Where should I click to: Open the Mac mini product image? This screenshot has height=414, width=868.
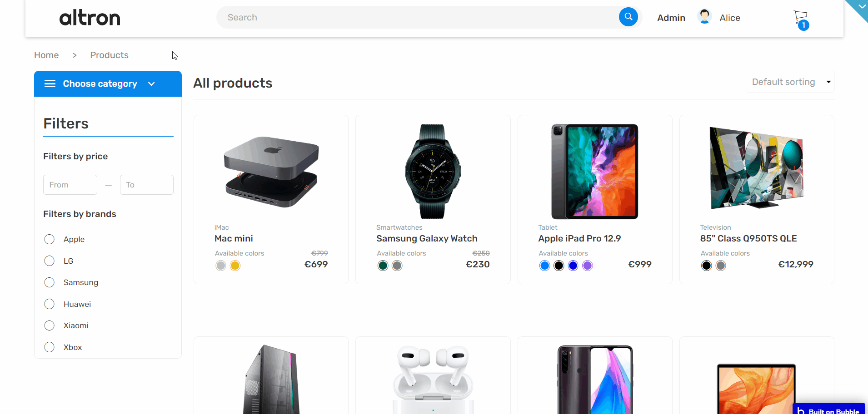click(271, 172)
